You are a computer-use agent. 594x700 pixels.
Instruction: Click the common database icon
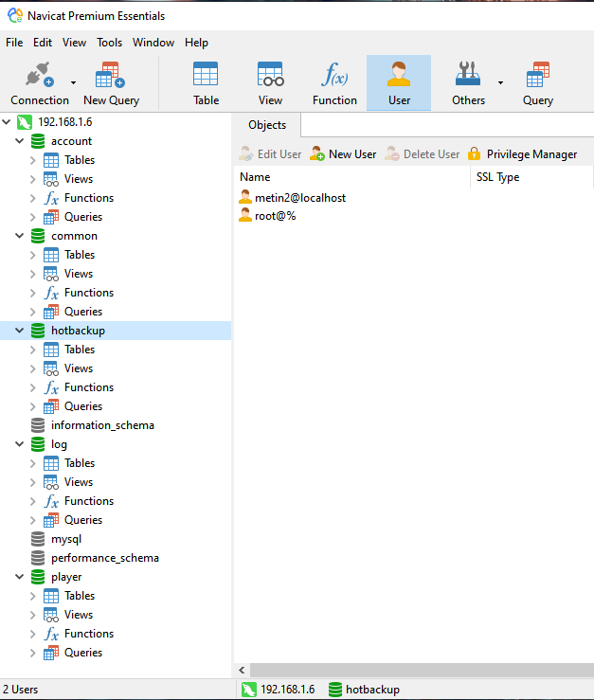38,236
